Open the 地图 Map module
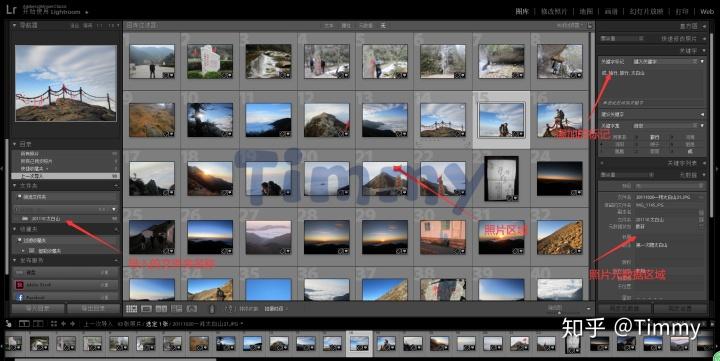 click(x=586, y=11)
